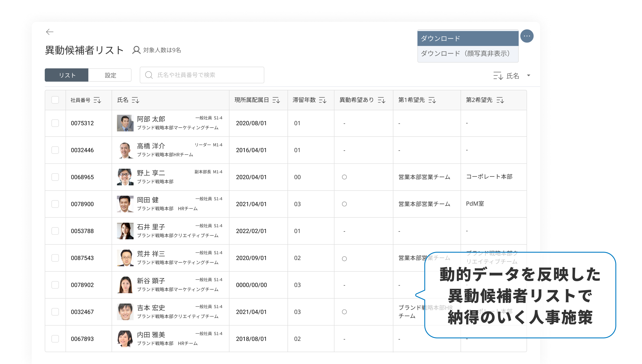Check the row for employee 0053788
Viewport: 642px width, 364px height.
pos(55,231)
